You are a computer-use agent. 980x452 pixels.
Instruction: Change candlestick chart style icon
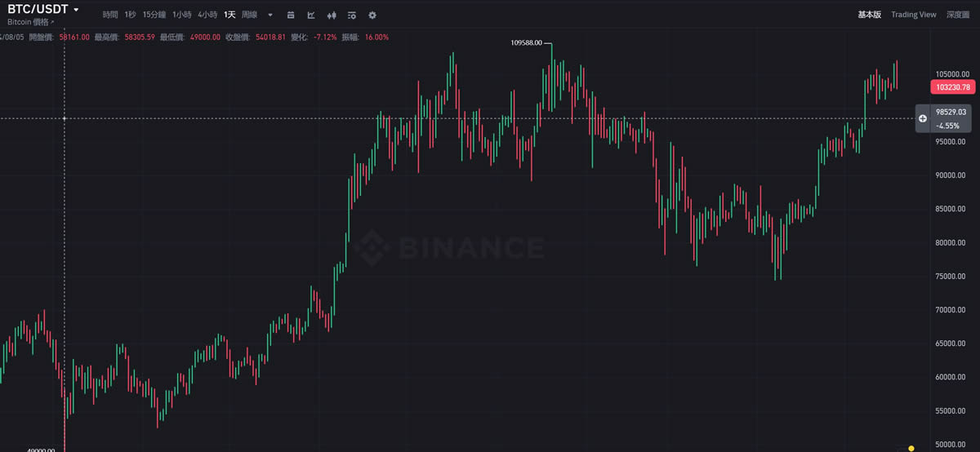click(x=332, y=15)
